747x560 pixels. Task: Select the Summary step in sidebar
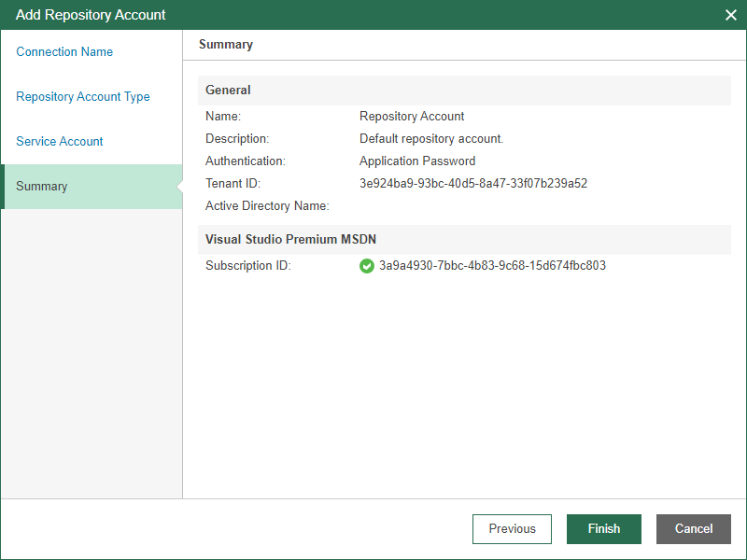pos(42,187)
